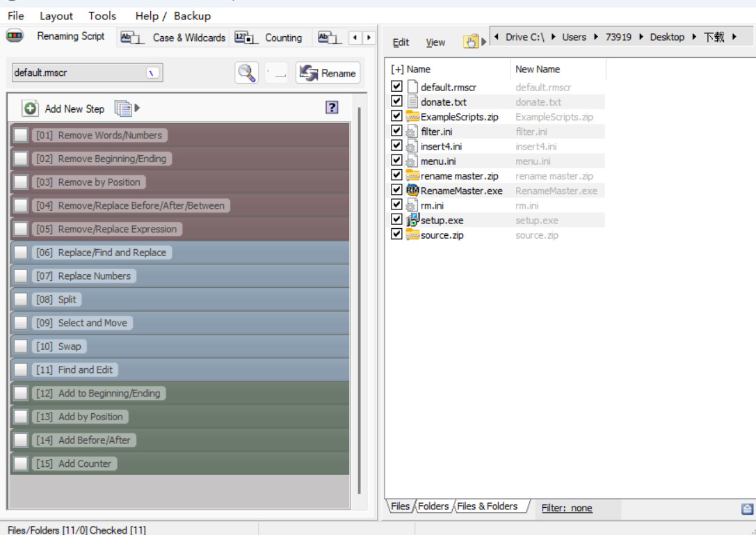This screenshot has height=535, width=756.
Task: Click the donate.txt document icon
Action: [x=412, y=102]
